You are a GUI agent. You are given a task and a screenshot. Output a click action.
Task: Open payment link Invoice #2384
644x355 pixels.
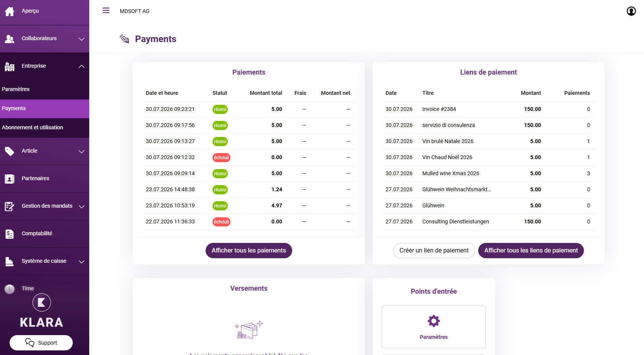point(489,109)
